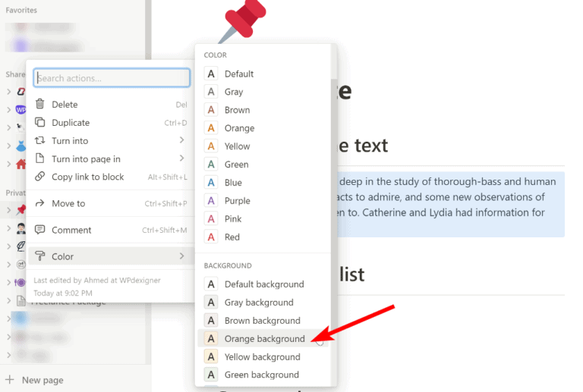583x392 pixels.
Task: Pick the Yellow text color
Action: pyautogui.click(x=263, y=146)
